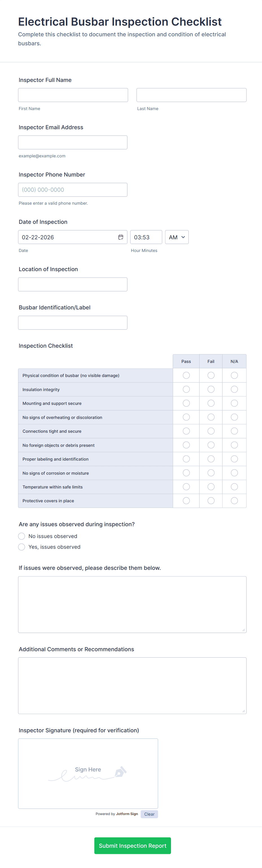Focus the Last Name field
Screen dimensions: 262x868
[x=191, y=95]
